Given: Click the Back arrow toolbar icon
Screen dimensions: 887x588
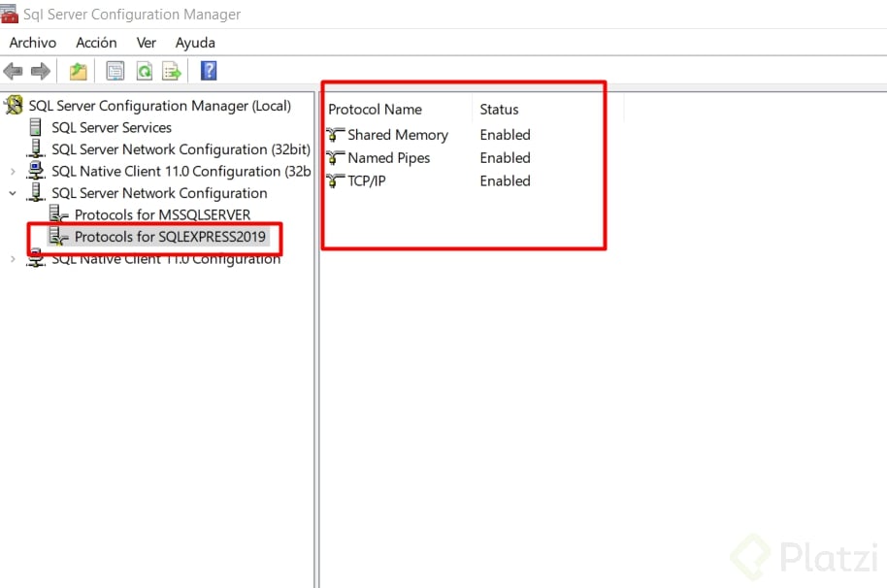Looking at the screenshot, I should (13, 71).
